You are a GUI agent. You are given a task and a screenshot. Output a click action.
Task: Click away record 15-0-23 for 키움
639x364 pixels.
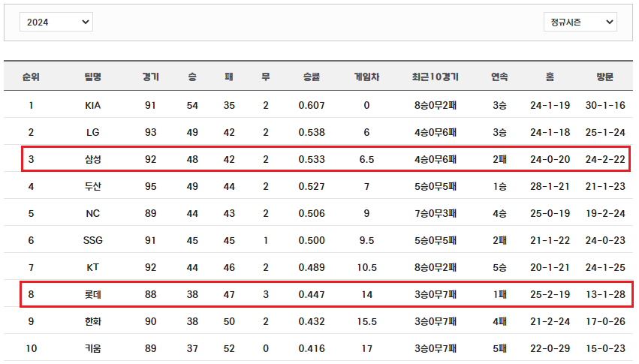605,348
